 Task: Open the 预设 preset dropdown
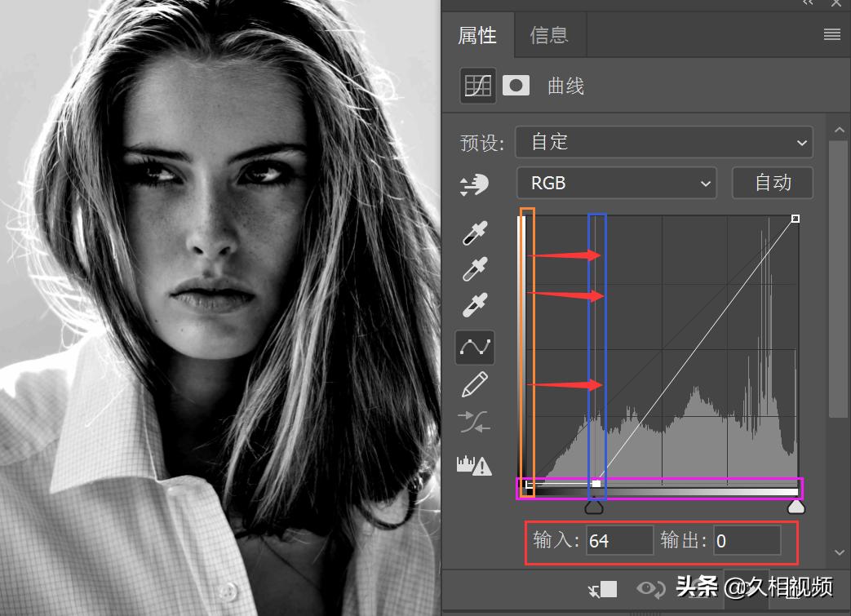coord(663,142)
